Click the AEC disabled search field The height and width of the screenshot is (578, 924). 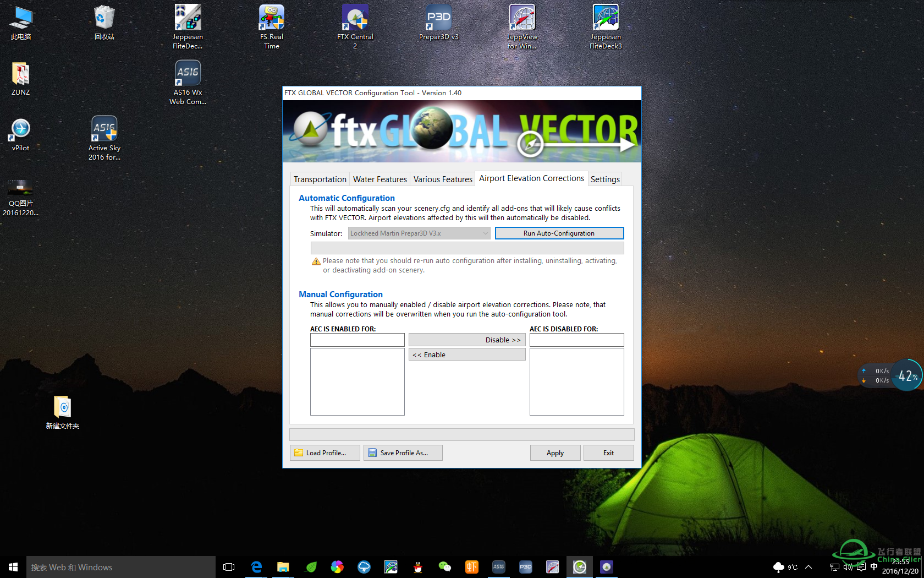click(x=577, y=340)
